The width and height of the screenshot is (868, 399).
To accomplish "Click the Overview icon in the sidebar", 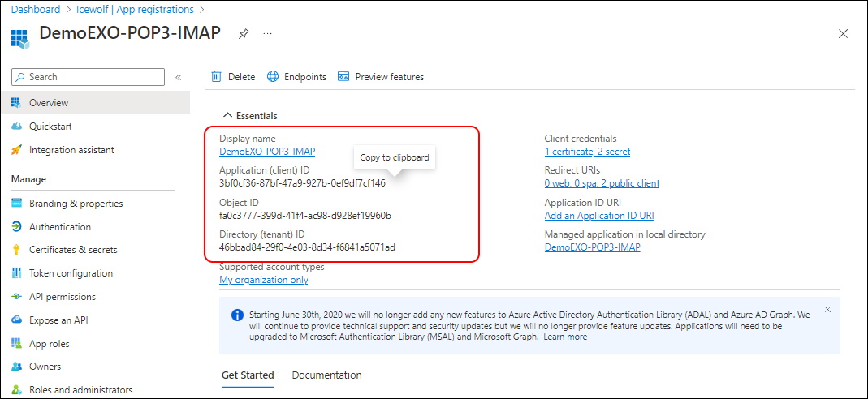I will (16, 103).
